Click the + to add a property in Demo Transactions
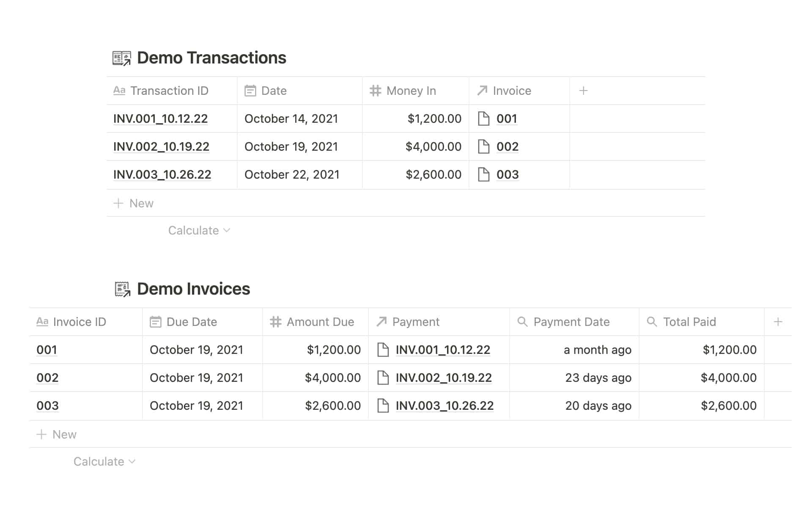Viewport: 812px width, 508px height. [x=583, y=90]
